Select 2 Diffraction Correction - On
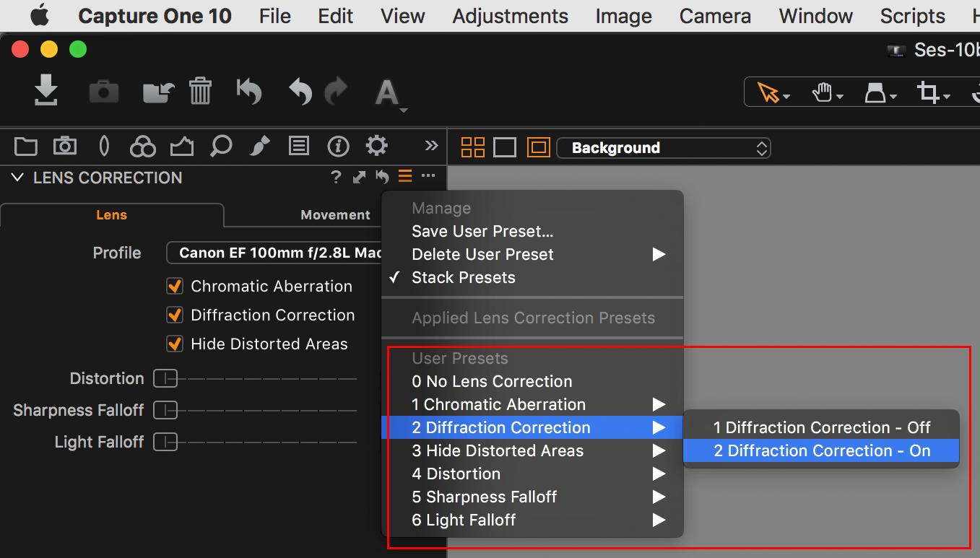Viewport: 980px width, 558px height. 821,450
